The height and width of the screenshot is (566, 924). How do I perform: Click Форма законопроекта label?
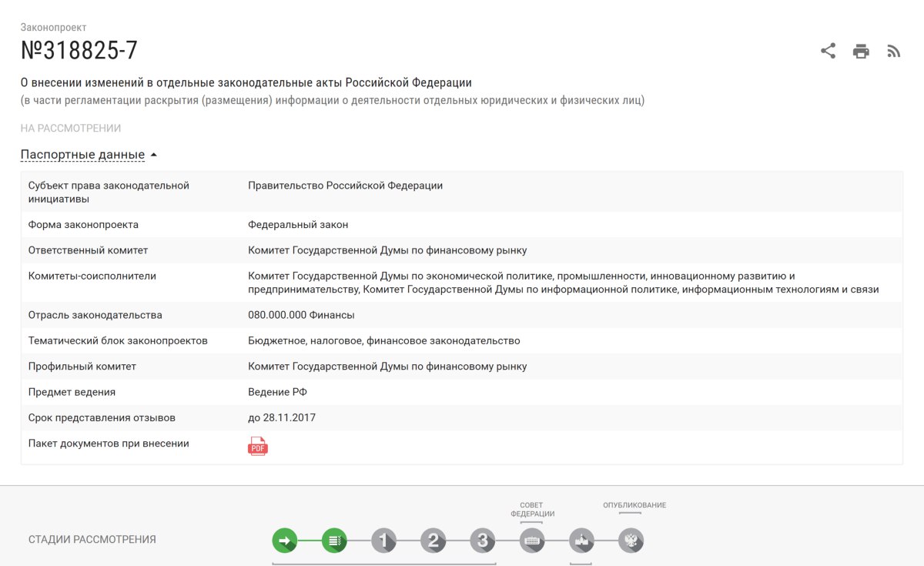[x=83, y=225]
